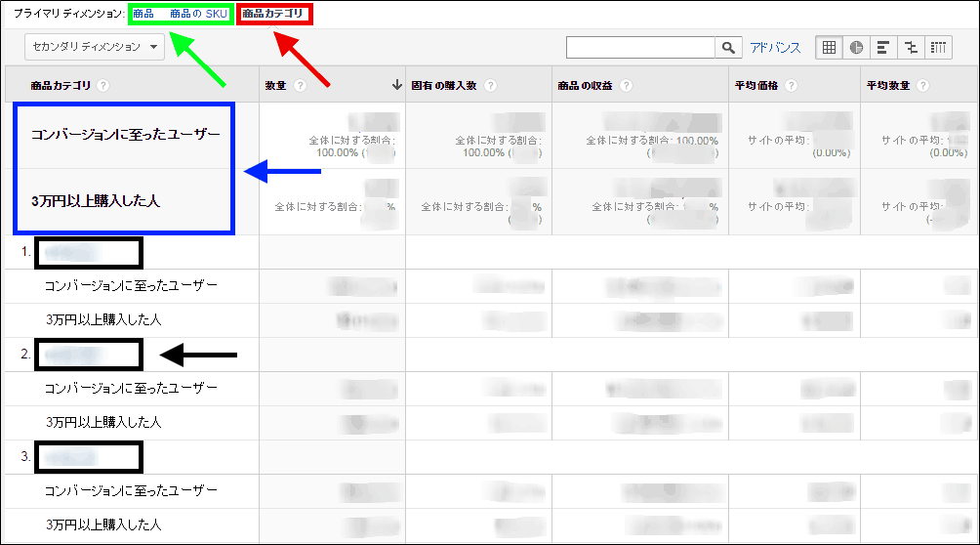
Task: Click the magnifier search button
Action: click(728, 48)
